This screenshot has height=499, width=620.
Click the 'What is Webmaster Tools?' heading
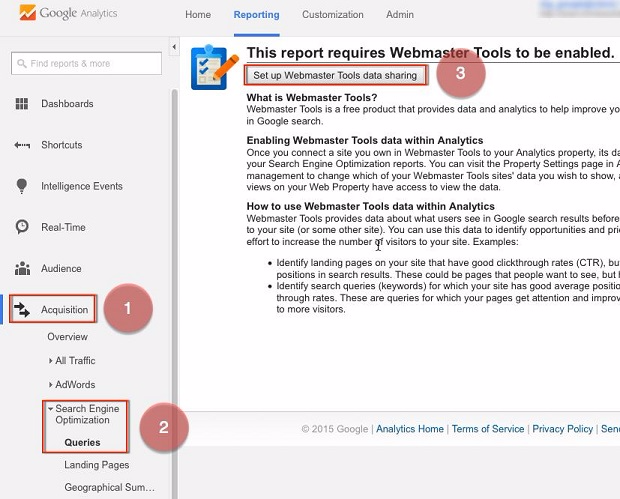click(312, 98)
